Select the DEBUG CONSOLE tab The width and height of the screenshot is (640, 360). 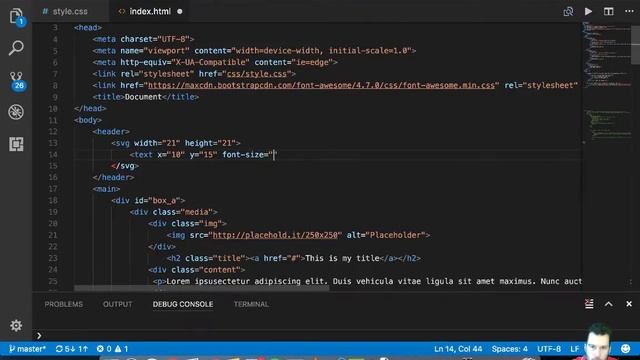pyautogui.click(x=183, y=304)
